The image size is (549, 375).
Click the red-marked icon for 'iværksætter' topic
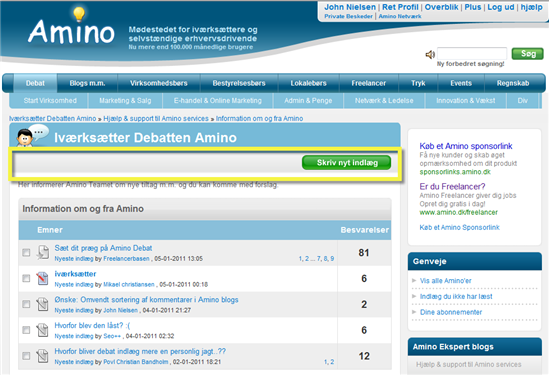click(43, 278)
